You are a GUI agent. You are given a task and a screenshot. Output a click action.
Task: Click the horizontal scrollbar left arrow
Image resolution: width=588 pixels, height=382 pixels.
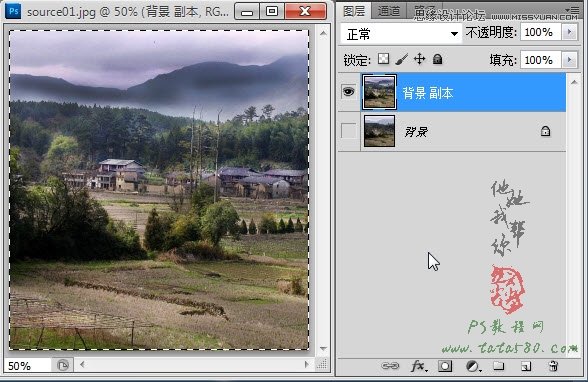tap(82, 364)
